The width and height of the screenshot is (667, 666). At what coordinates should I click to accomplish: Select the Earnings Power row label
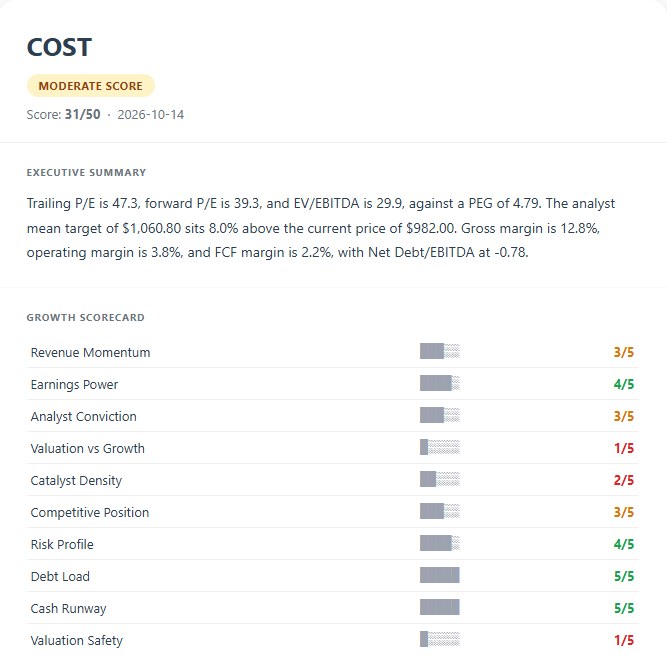tap(74, 384)
